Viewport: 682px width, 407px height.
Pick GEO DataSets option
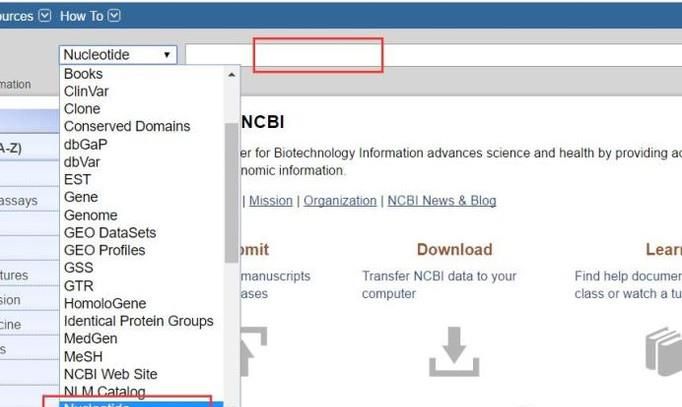[x=109, y=233]
